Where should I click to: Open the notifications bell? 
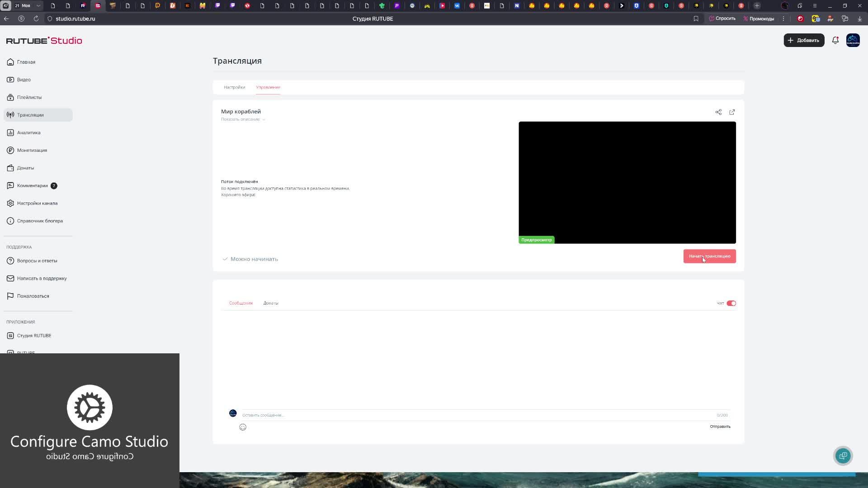click(x=835, y=40)
